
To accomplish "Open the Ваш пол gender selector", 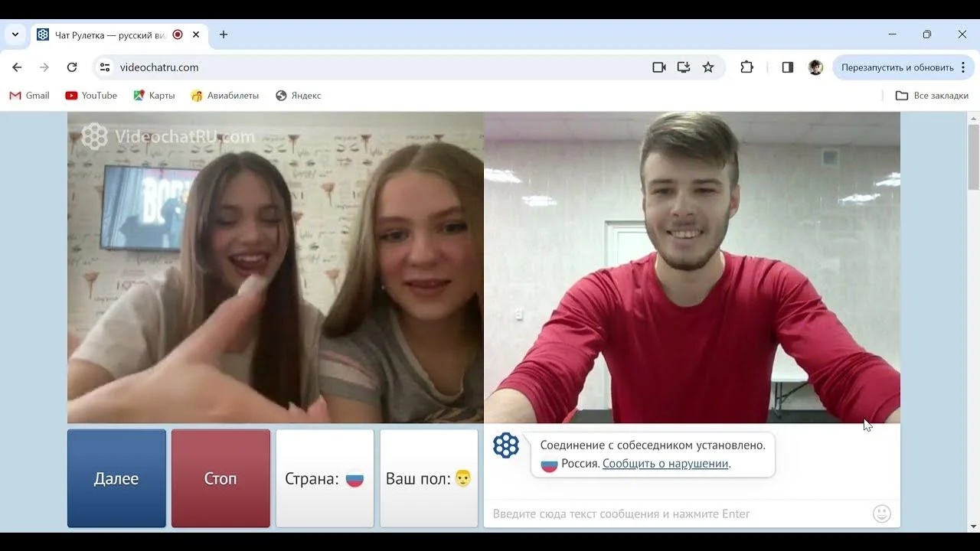I will tap(429, 478).
